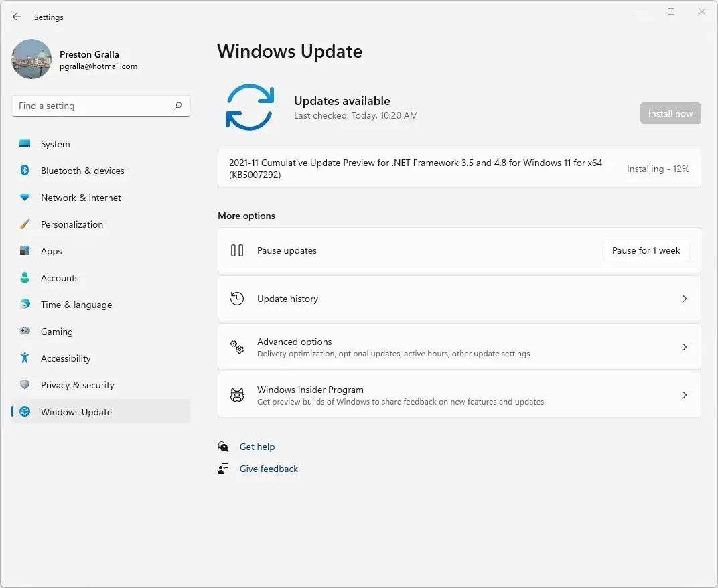Image resolution: width=718 pixels, height=588 pixels.
Task: Select Accounts in the sidebar
Action: pos(100,277)
